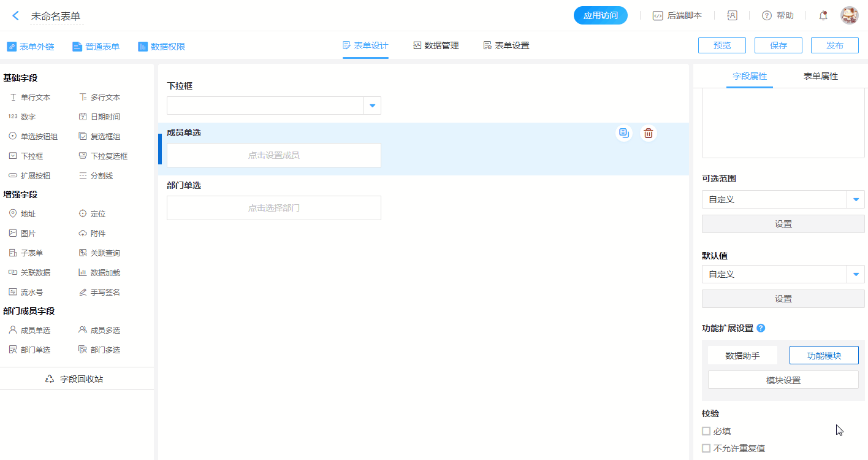Click the help question mark next to 功能扩展设置
Viewport: 868px width, 460px height.
pyautogui.click(x=761, y=328)
